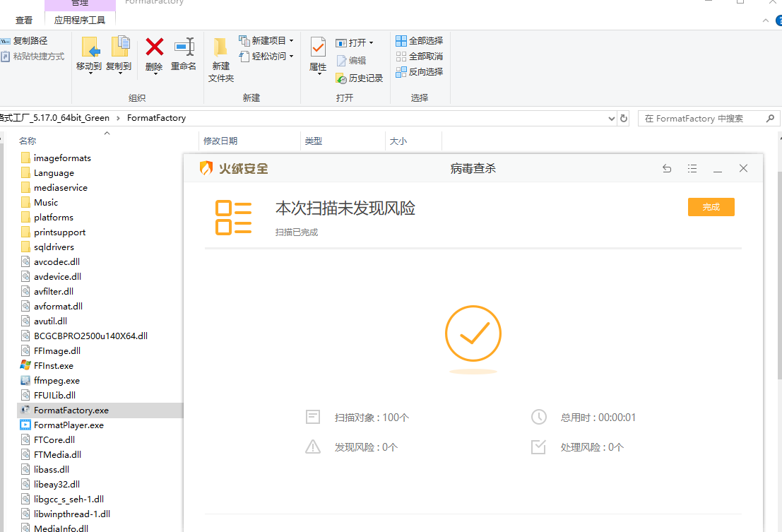Click the 完成 button in Huorong
782x532 pixels.
click(x=711, y=207)
